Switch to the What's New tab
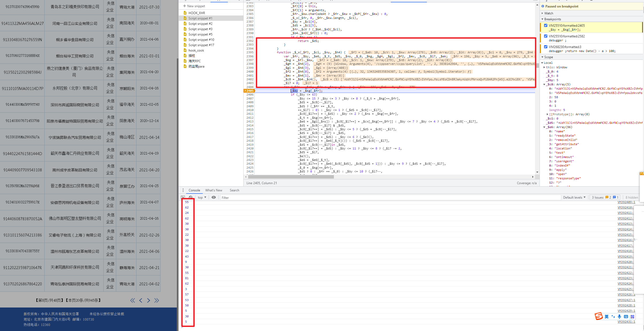644x331 pixels. 214,190
